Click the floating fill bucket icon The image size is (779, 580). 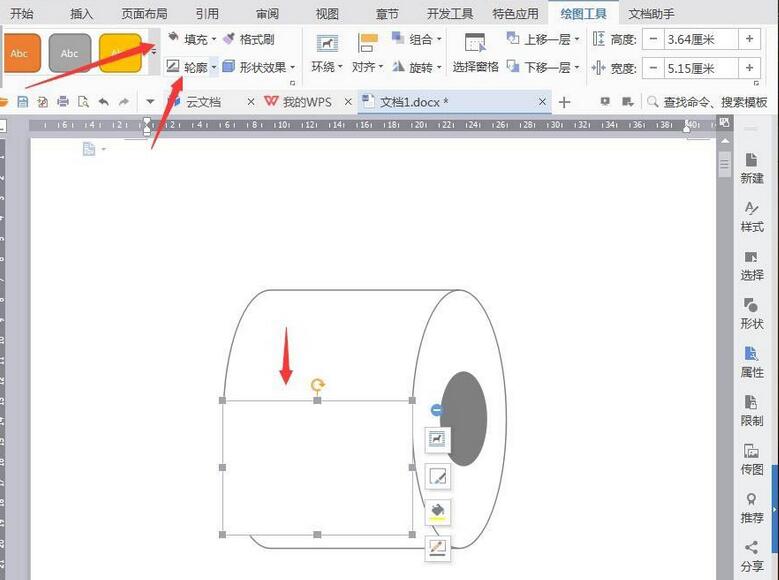pos(437,512)
